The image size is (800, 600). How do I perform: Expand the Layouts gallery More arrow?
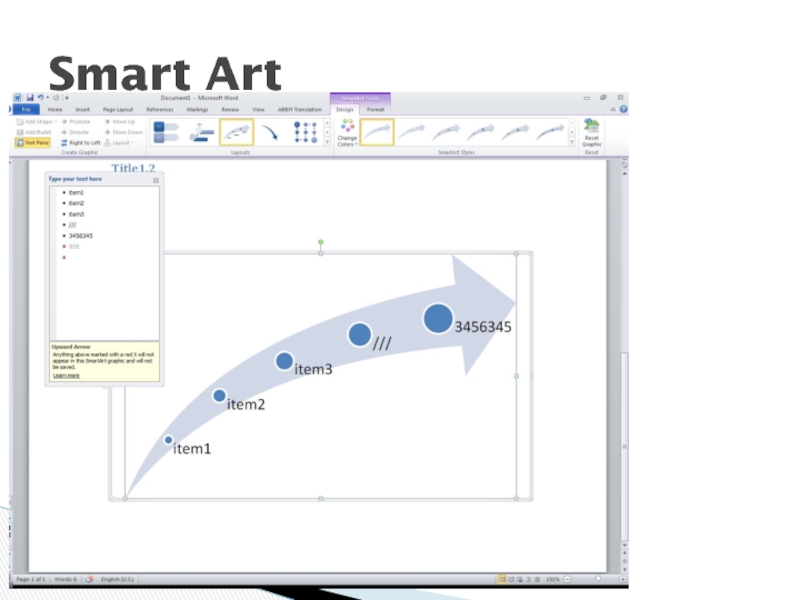[x=327, y=142]
